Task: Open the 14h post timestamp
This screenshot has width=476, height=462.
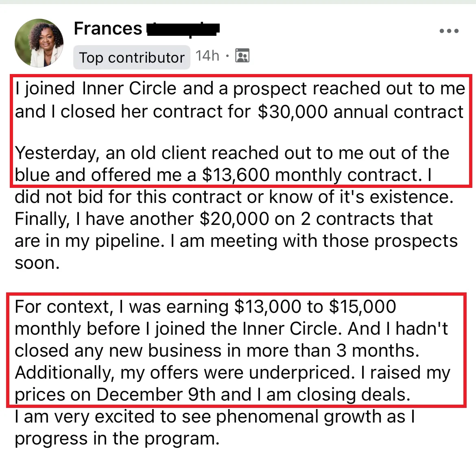Action: [207, 56]
